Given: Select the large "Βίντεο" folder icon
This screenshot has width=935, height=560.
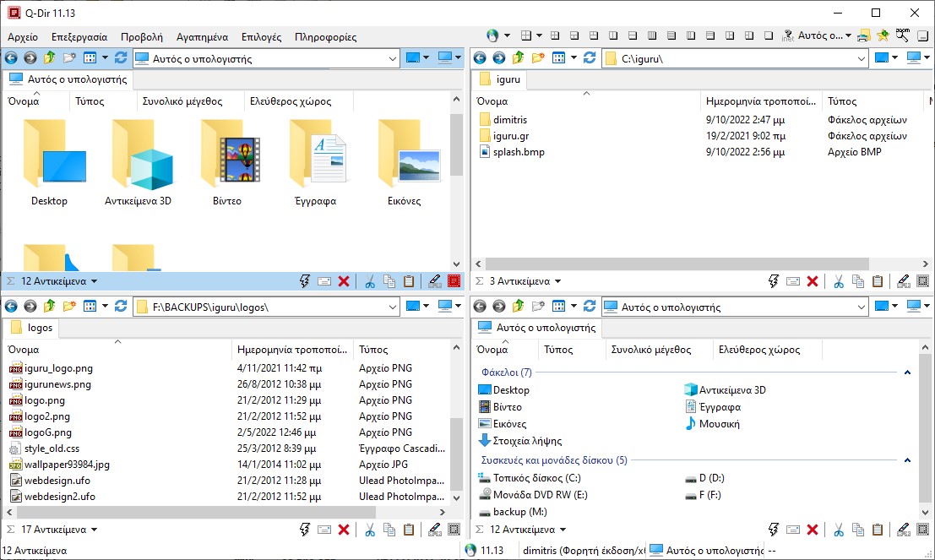Looking at the screenshot, I should [227, 163].
